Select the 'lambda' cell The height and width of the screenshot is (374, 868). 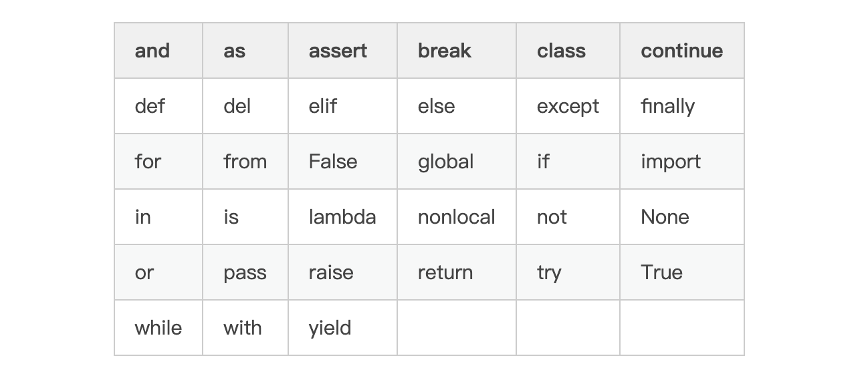click(342, 217)
